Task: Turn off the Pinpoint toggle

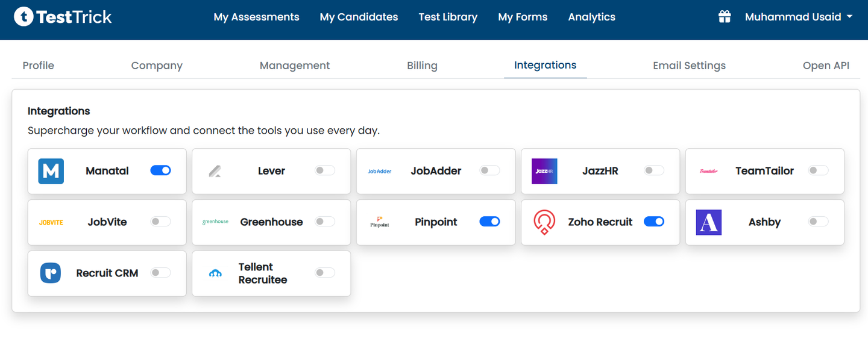Action: tap(489, 222)
